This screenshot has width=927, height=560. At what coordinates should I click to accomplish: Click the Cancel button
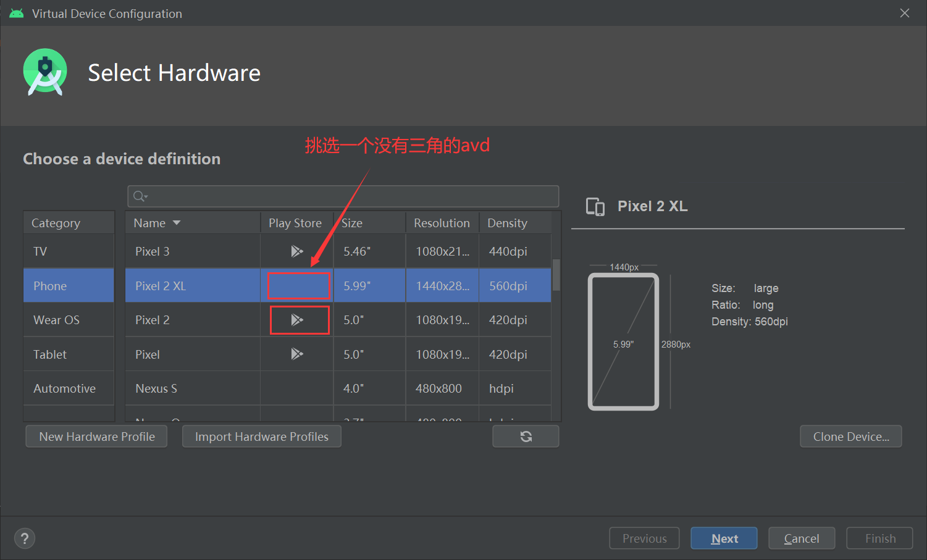click(802, 538)
